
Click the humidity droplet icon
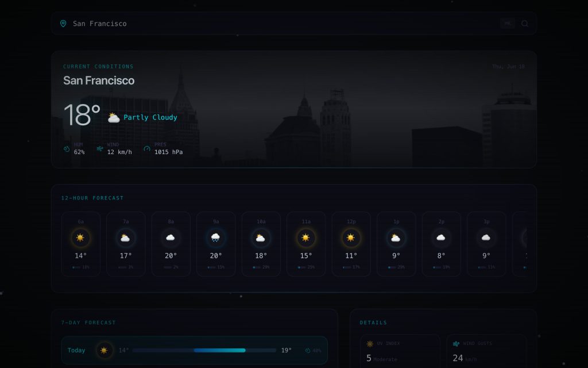[x=67, y=149]
